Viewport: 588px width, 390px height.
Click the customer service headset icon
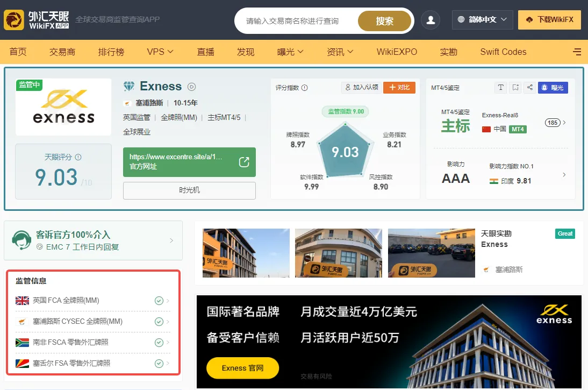pos(21,240)
